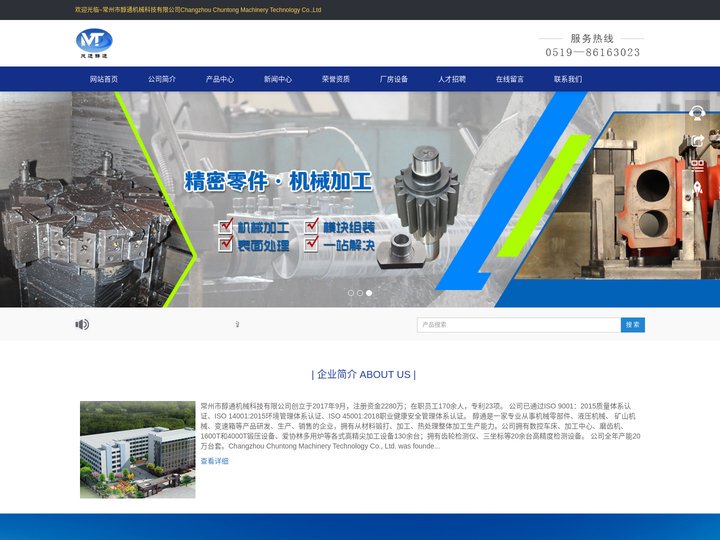Open 公司简介 navigation item
Viewport: 720px width, 540px height.
click(162, 79)
